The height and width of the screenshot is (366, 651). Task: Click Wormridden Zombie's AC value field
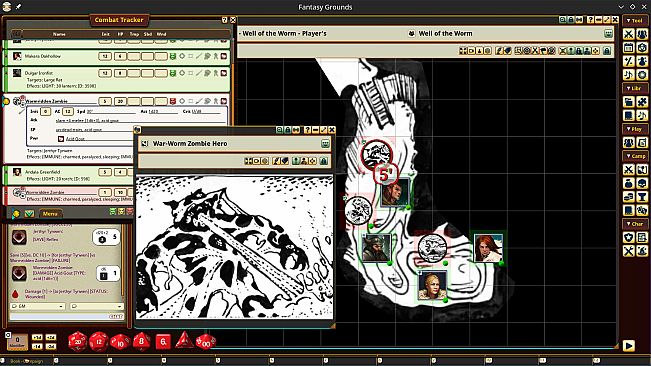pyautogui.click(x=68, y=111)
